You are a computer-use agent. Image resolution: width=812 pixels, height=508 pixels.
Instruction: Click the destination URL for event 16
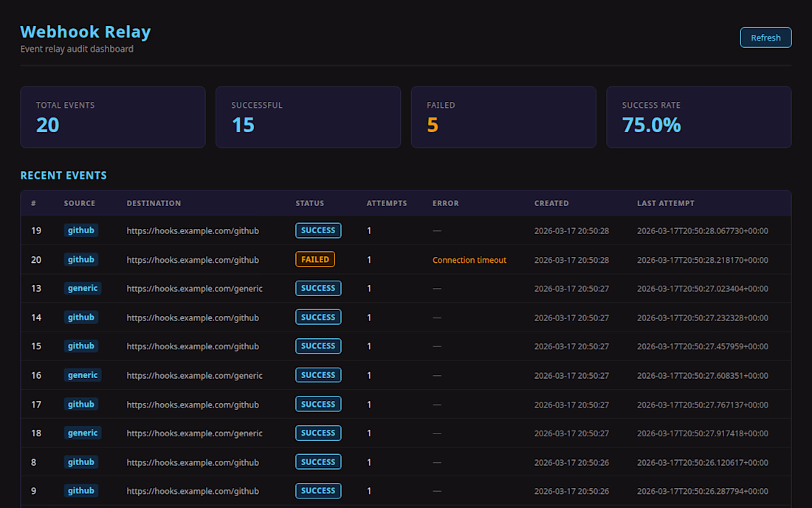[x=194, y=376]
